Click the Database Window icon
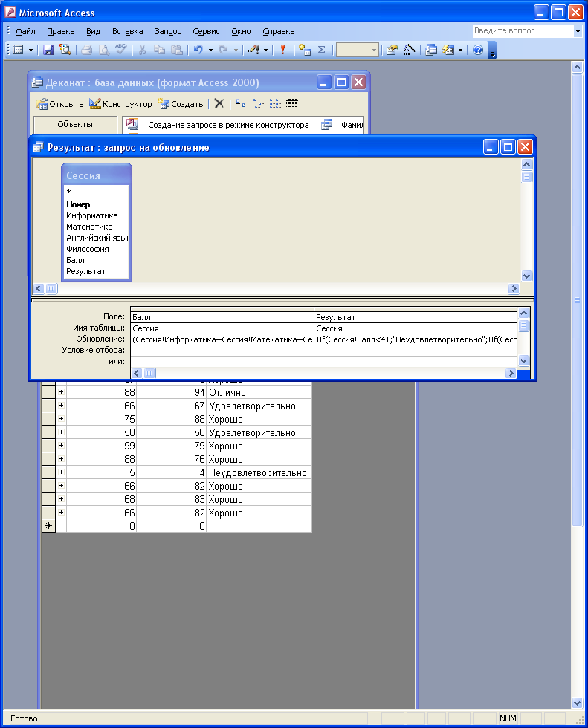588x728 pixels. tap(431, 50)
